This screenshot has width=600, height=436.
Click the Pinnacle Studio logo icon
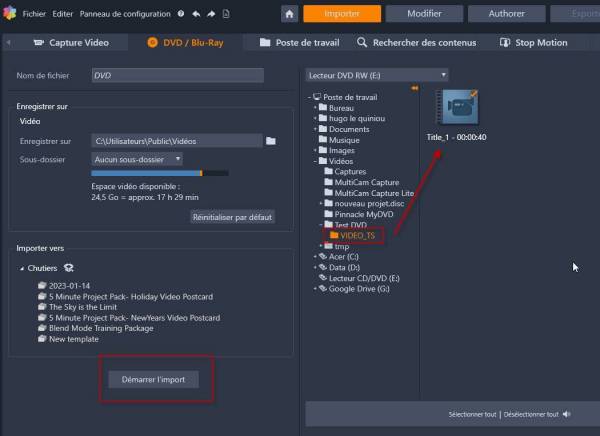point(12,13)
